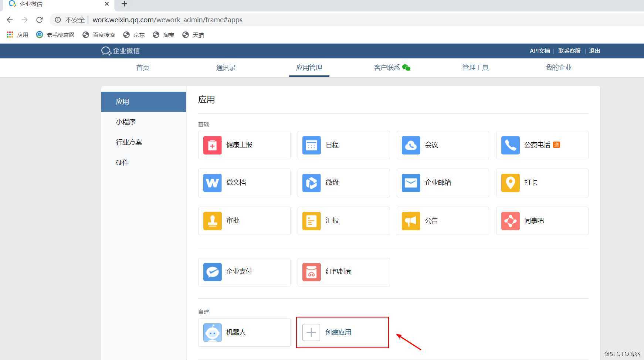Open the 审批 stamp icon

[x=212, y=221]
